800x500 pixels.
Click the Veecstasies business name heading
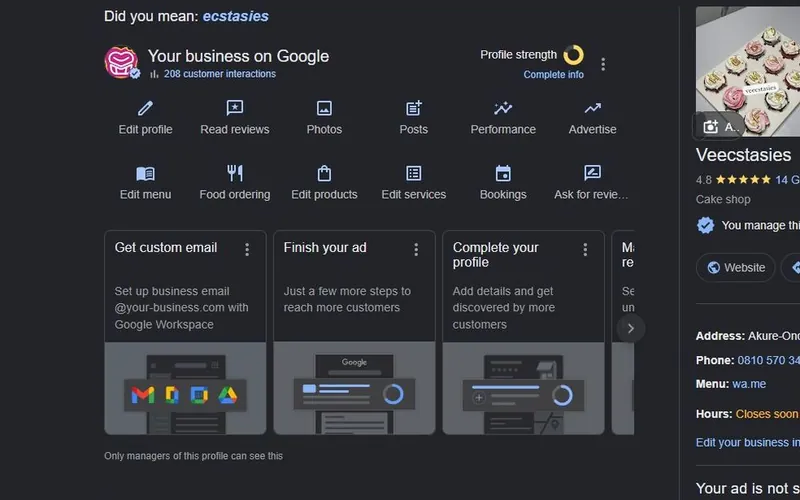click(743, 155)
